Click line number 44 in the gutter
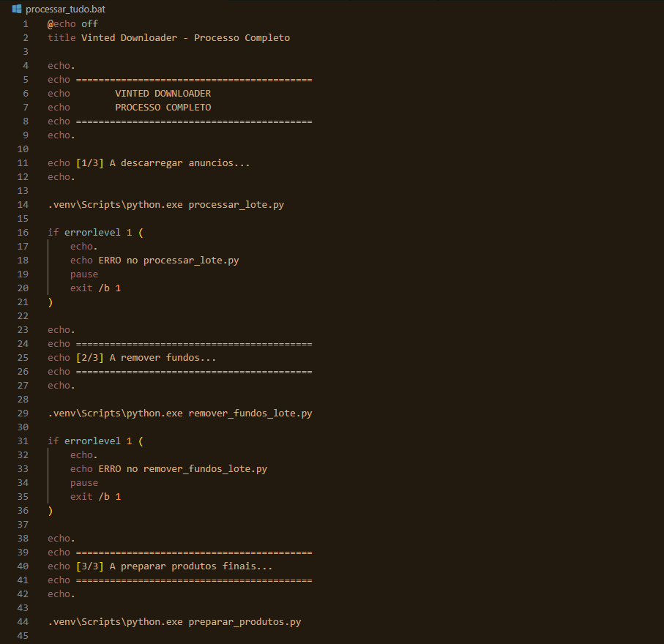 (x=23, y=622)
